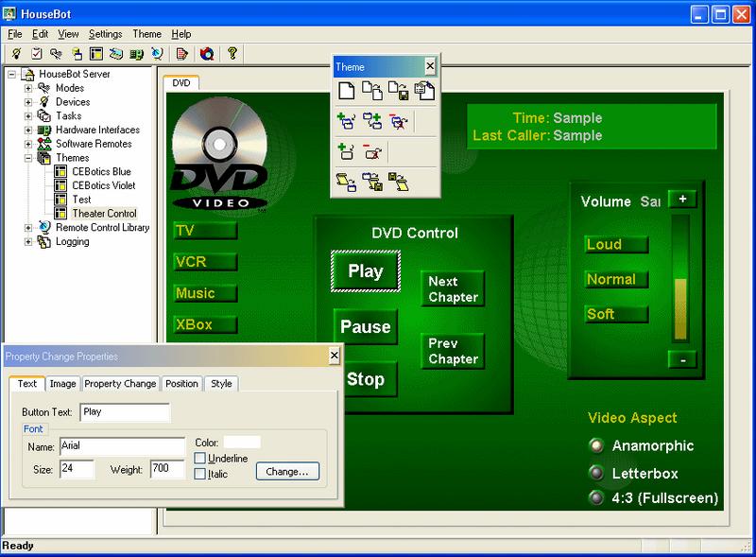Enable the Italic checkbox
The width and height of the screenshot is (756, 557).
pyautogui.click(x=199, y=474)
